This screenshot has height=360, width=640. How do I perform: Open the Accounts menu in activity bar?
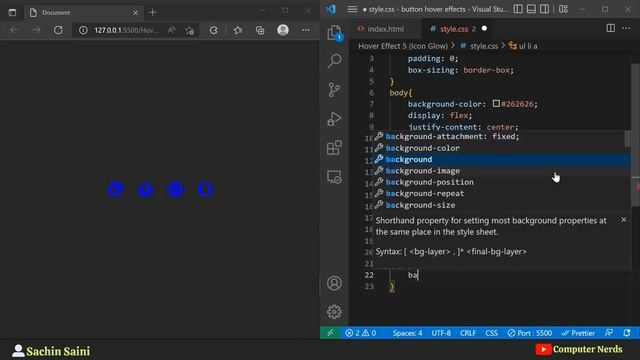(x=334, y=283)
